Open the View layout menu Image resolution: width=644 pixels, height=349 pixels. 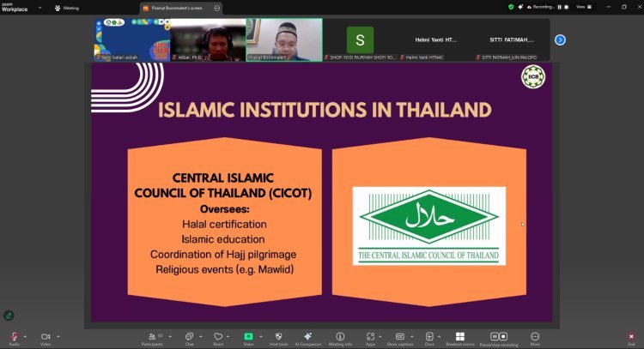pos(584,7)
